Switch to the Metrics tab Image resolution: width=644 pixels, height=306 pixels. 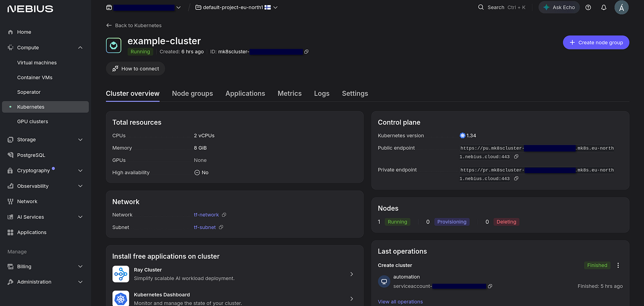pos(290,93)
